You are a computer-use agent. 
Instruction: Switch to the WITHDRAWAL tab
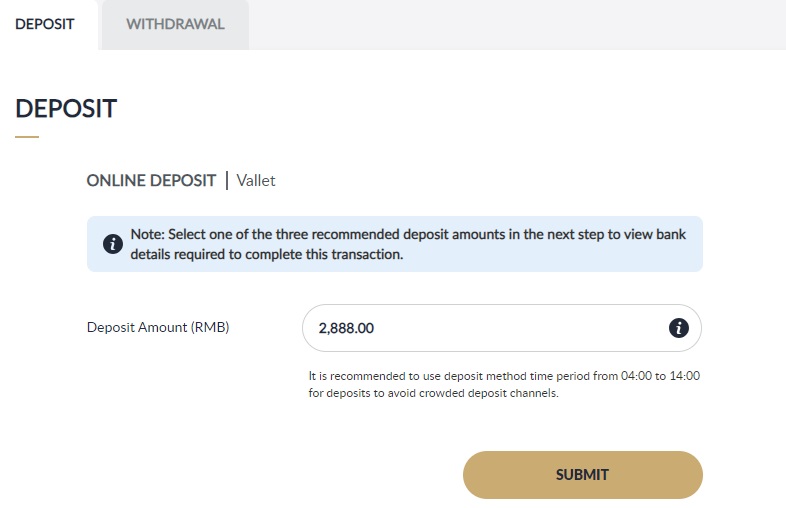175,24
